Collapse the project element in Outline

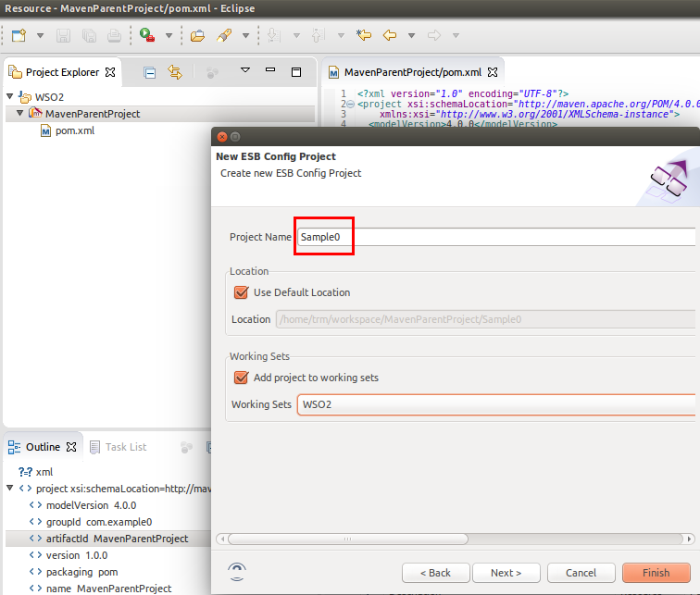pyautogui.click(x=10, y=489)
